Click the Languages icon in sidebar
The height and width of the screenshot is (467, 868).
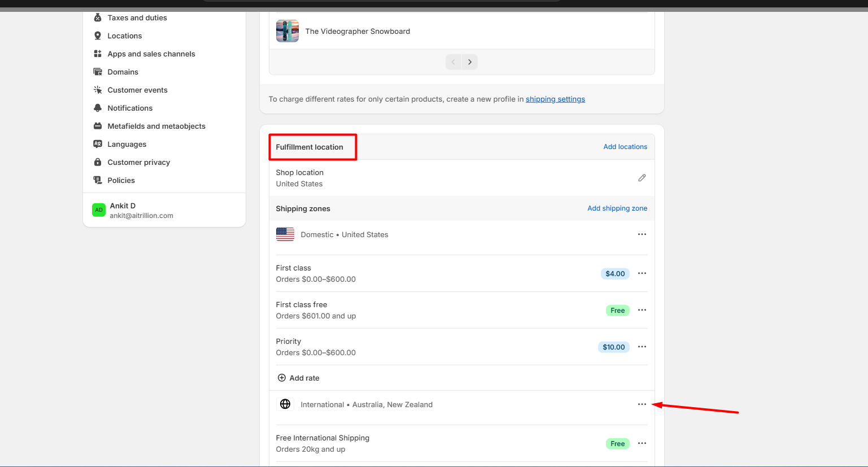pyautogui.click(x=98, y=144)
